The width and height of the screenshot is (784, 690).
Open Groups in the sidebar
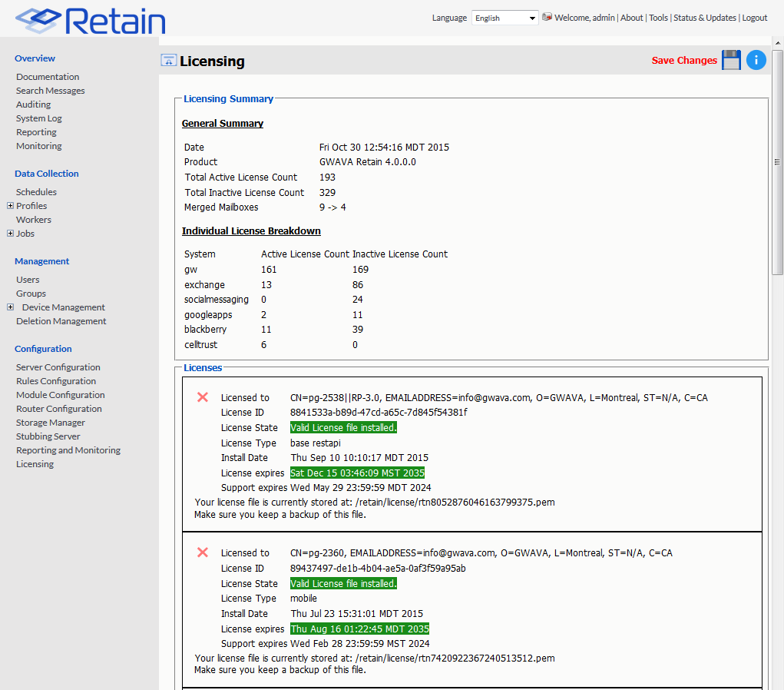31,294
